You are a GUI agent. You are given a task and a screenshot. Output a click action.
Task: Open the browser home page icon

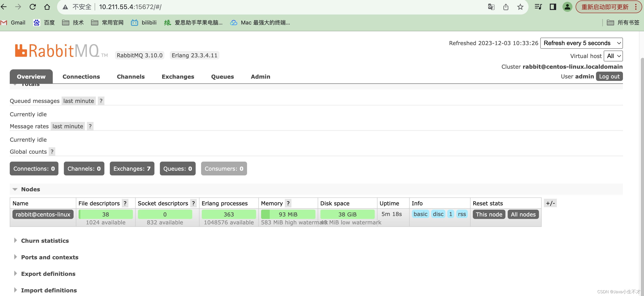point(47,7)
